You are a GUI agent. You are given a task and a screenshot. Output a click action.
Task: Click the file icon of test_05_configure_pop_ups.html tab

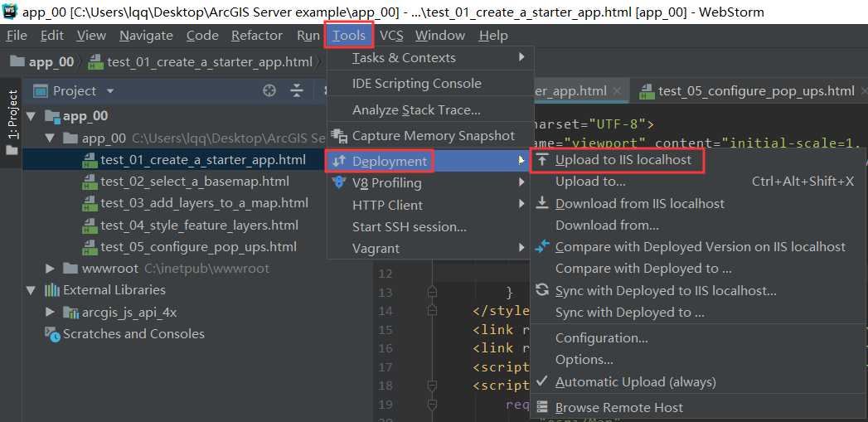[647, 91]
